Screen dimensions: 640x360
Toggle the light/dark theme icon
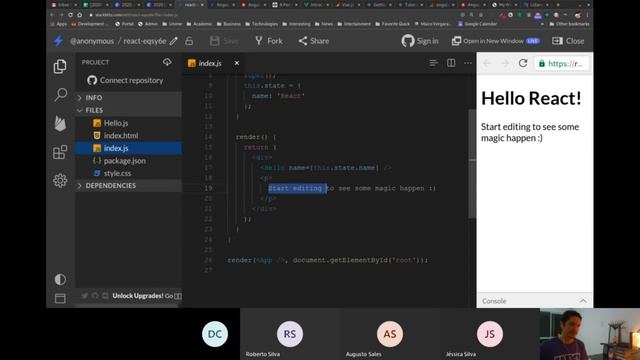[x=60, y=279]
